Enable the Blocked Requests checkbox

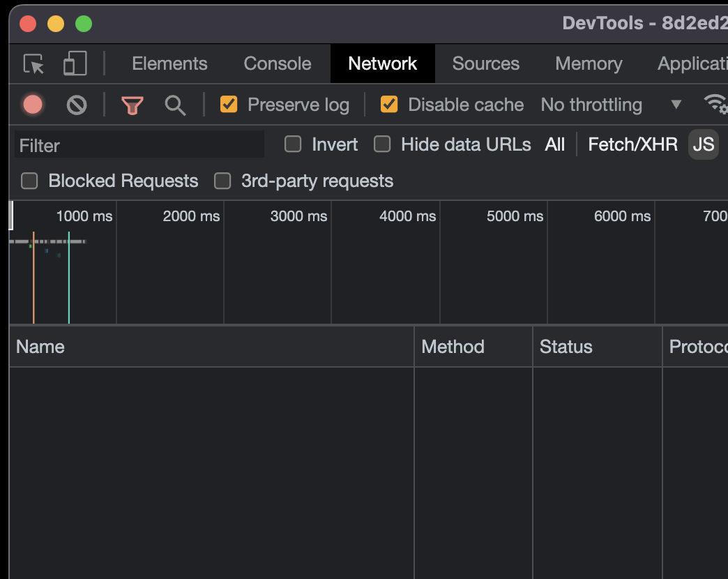pos(29,181)
